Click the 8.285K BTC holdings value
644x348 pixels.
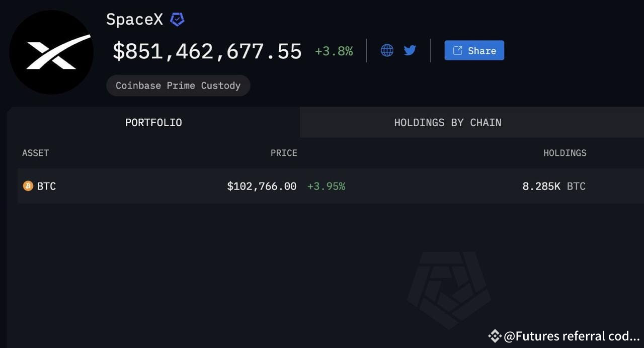(x=554, y=186)
